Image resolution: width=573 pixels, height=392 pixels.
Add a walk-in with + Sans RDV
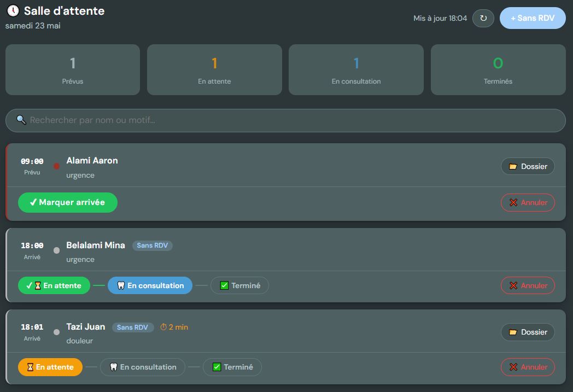tap(533, 18)
